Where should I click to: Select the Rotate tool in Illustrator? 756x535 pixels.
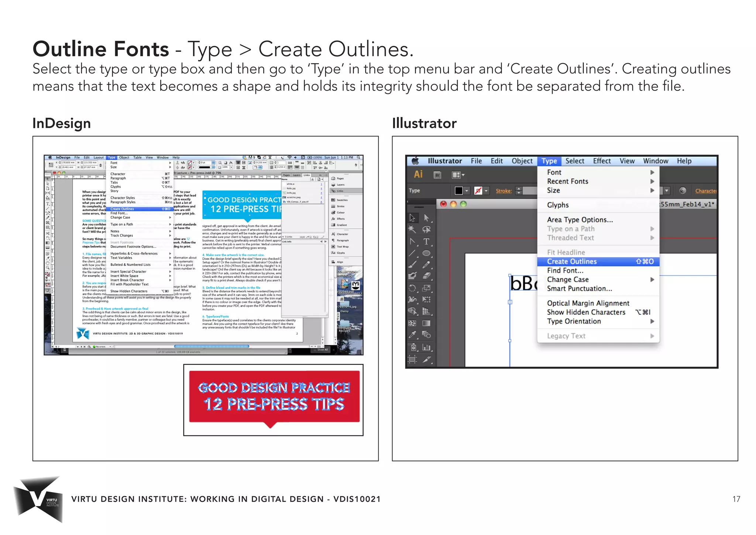click(412, 288)
